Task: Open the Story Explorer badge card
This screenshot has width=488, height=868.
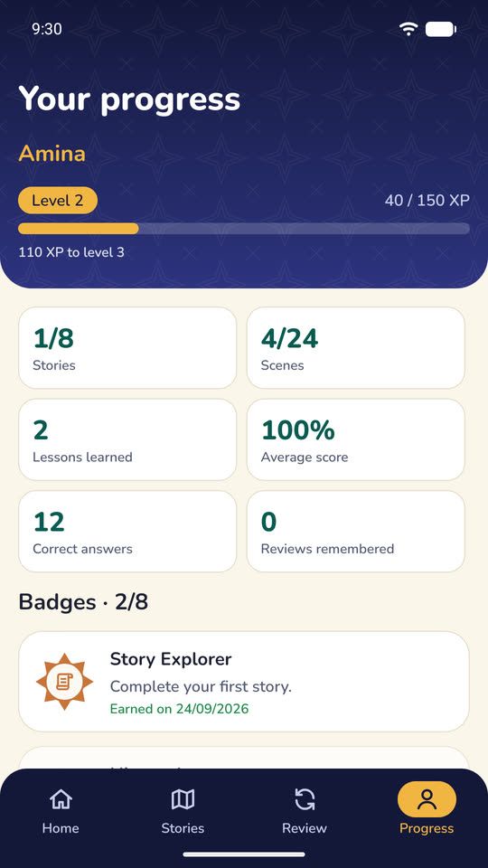Action: click(x=244, y=682)
